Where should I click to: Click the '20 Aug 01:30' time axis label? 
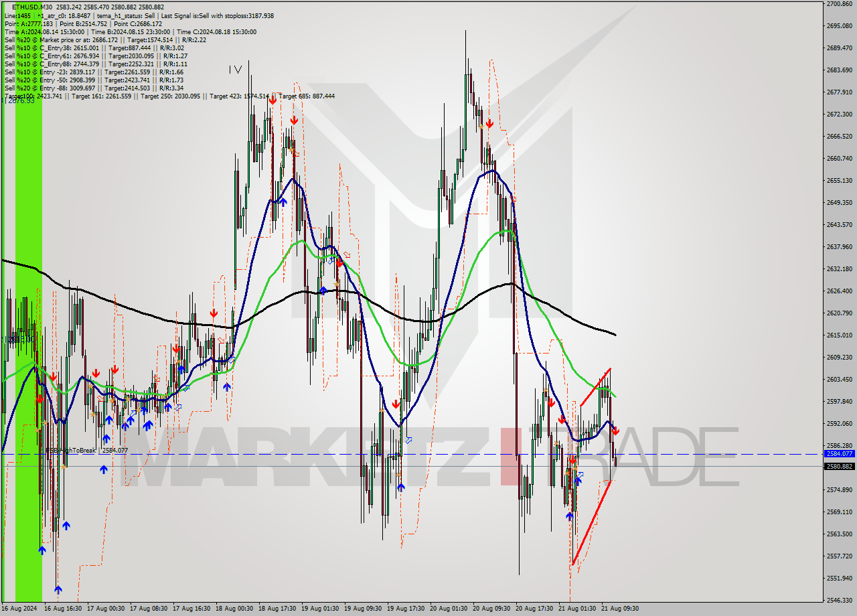449,609
